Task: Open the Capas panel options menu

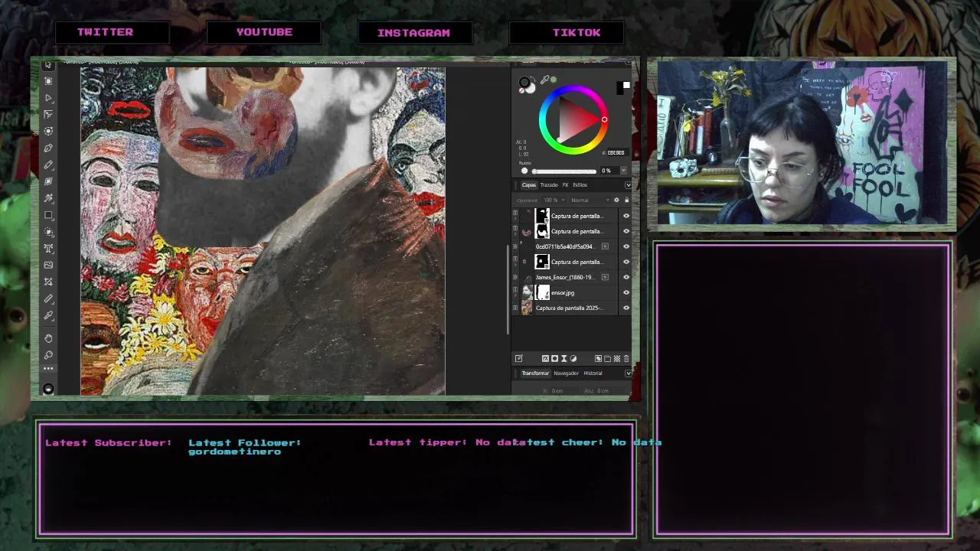Action: point(628,185)
